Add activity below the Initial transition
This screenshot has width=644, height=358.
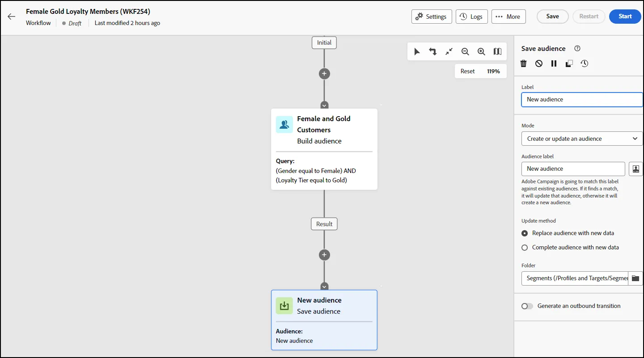(x=324, y=74)
